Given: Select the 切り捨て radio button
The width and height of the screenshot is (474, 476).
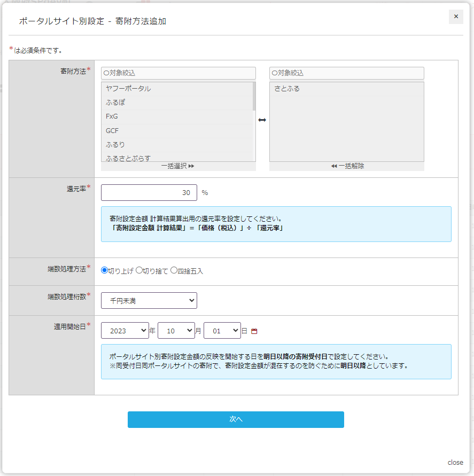Looking at the screenshot, I should (139, 270).
